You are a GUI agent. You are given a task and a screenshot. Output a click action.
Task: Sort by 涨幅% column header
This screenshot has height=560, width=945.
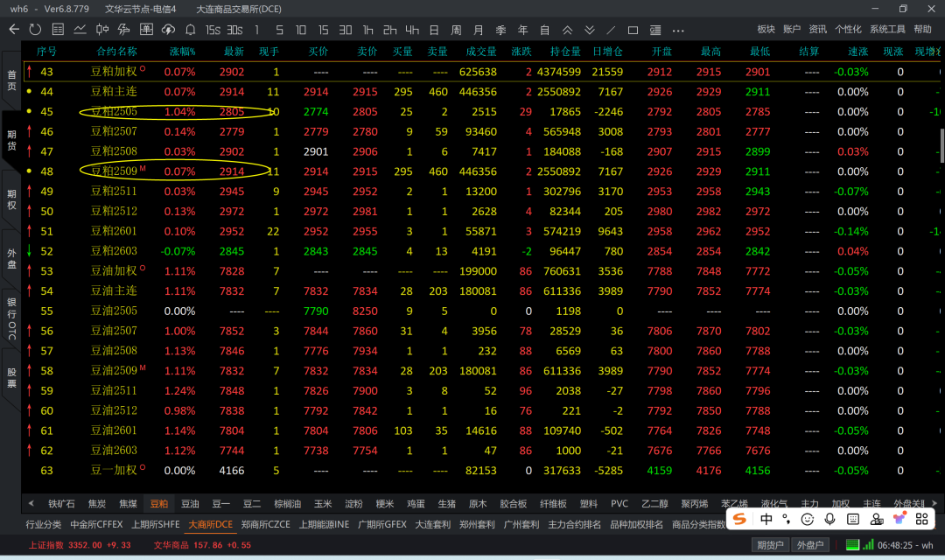pyautogui.click(x=182, y=52)
